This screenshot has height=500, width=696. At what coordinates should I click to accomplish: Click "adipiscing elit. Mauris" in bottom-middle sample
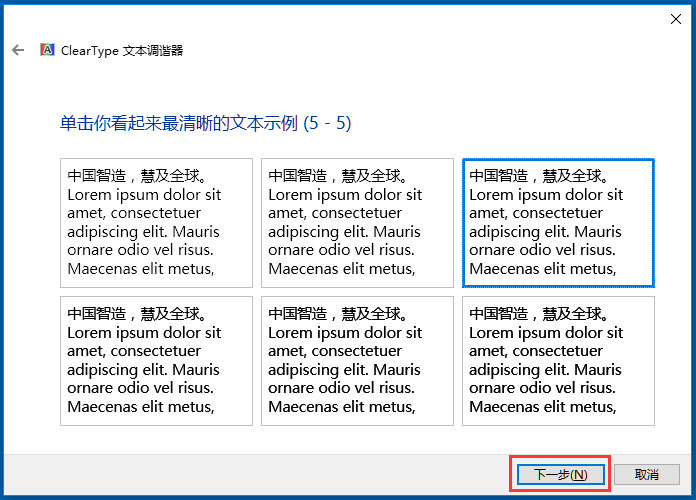[x=345, y=370]
